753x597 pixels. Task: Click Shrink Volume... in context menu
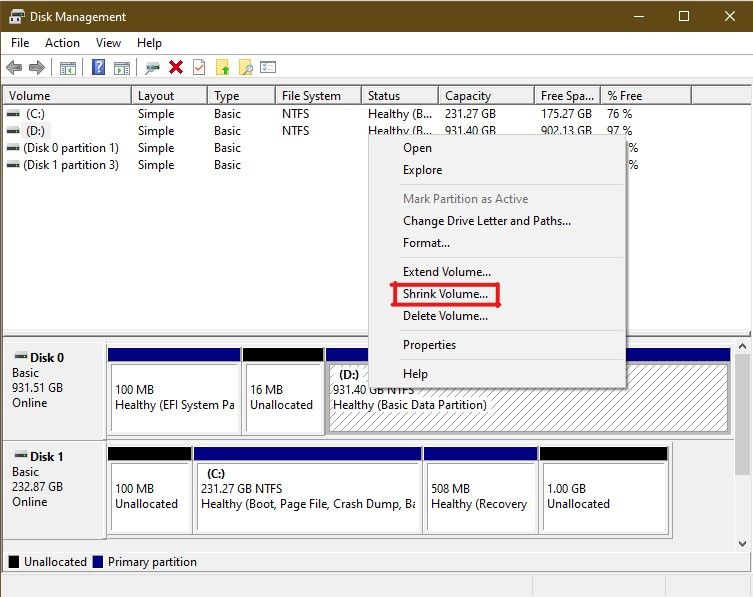497,294
